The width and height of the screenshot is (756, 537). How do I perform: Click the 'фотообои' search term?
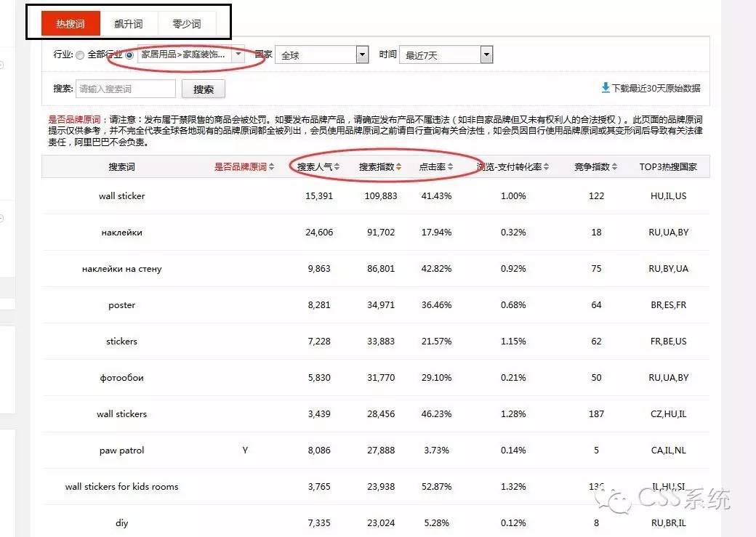point(121,377)
